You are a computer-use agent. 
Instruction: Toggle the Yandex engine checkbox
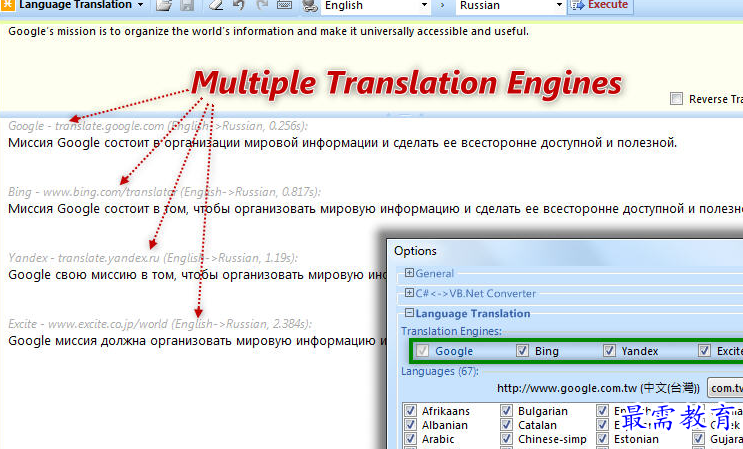[609, 350]
